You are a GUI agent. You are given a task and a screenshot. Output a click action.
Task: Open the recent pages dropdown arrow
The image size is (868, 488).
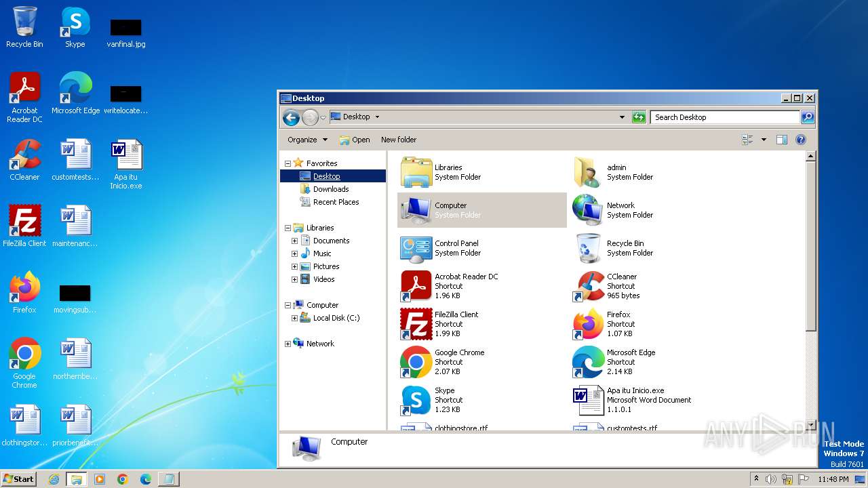coord(323,117)
